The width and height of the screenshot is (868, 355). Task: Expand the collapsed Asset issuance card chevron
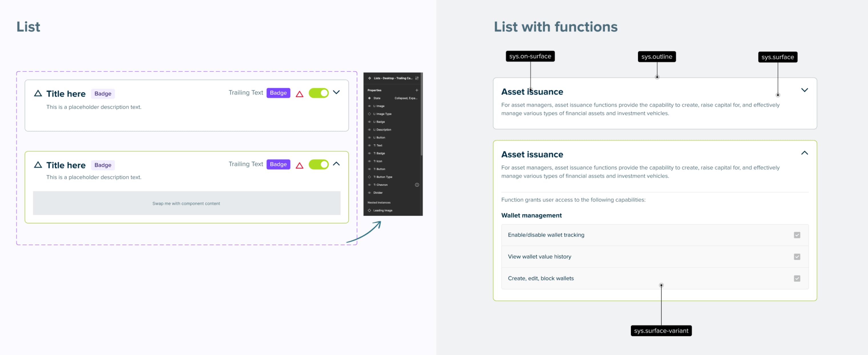(x=804, y=90)
